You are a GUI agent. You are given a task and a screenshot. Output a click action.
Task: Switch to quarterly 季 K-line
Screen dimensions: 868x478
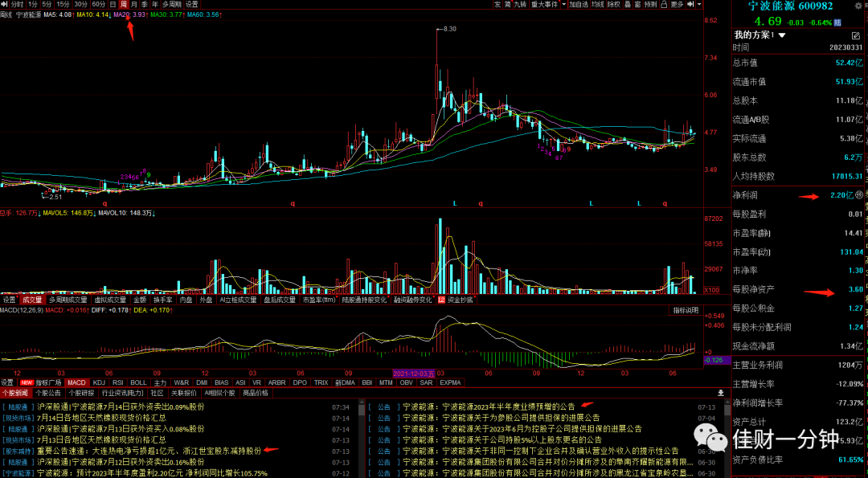pos(144,4)
